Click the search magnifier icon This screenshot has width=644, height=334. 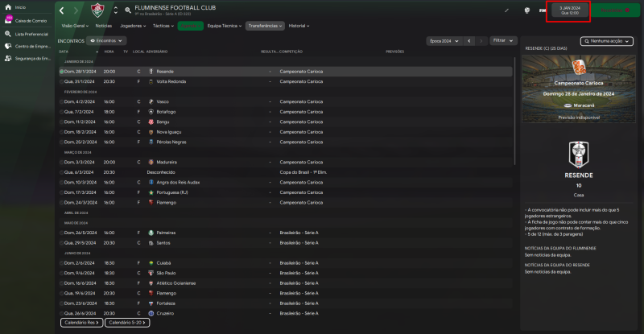click(x=127, y=10)
